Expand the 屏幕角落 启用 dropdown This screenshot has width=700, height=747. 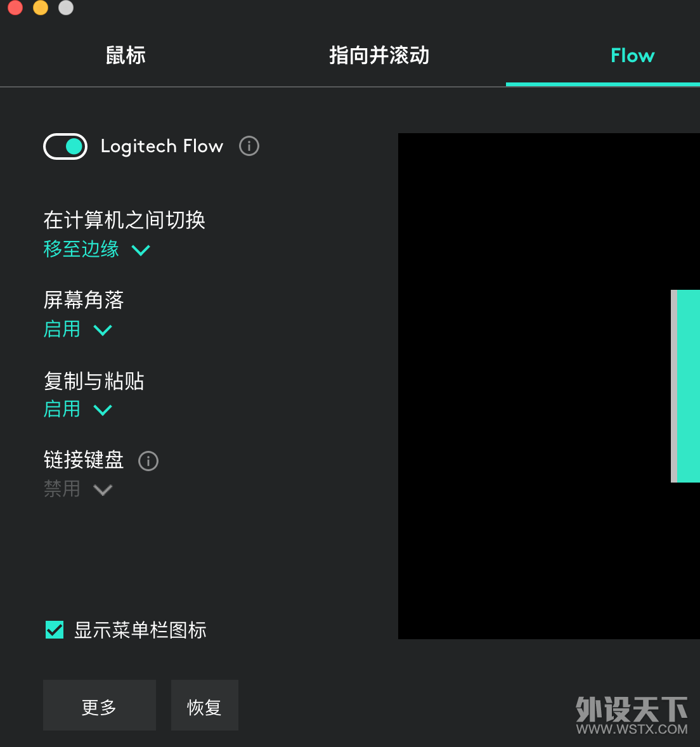pyautogui.click(x=77, y=329)
